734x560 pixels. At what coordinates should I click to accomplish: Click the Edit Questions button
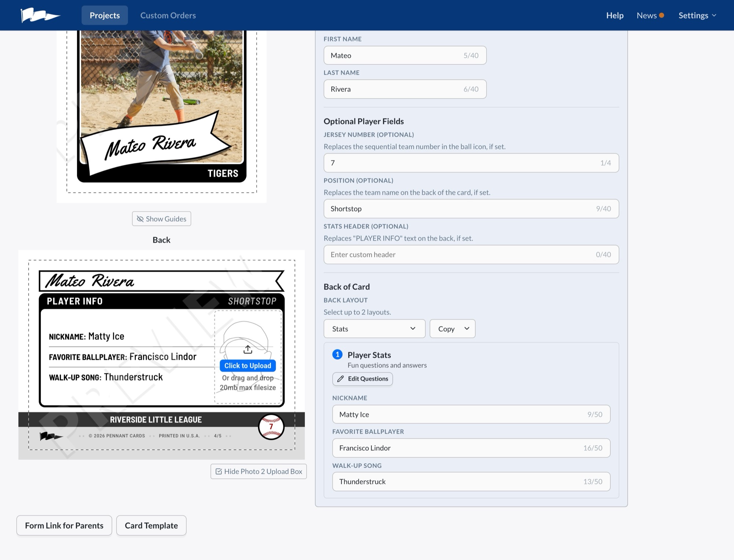tap(363, 379)
